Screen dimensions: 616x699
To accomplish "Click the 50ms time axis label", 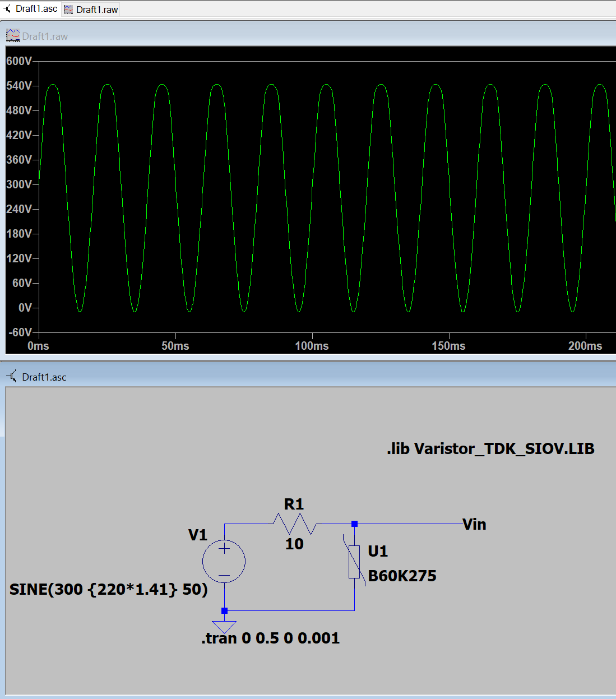I will click(175, 346).
